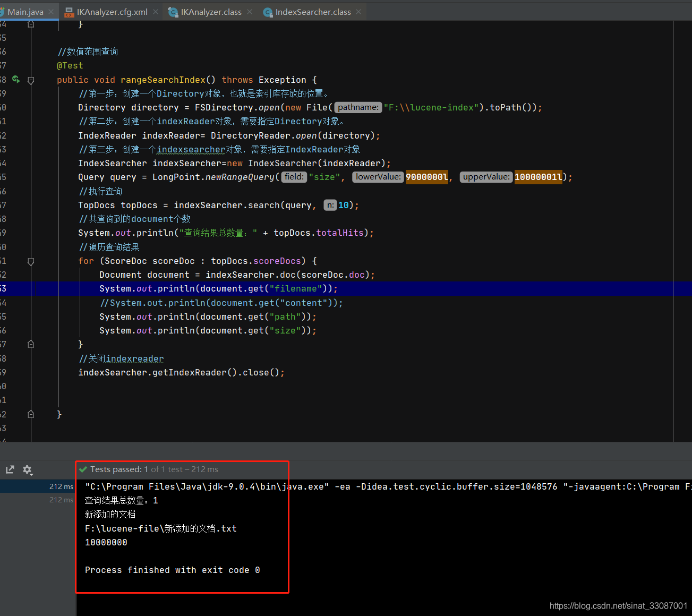The height and width of the screenshot is (616, 692).
Task: Click the field parameter hint
Action: (x=294, y=177)
